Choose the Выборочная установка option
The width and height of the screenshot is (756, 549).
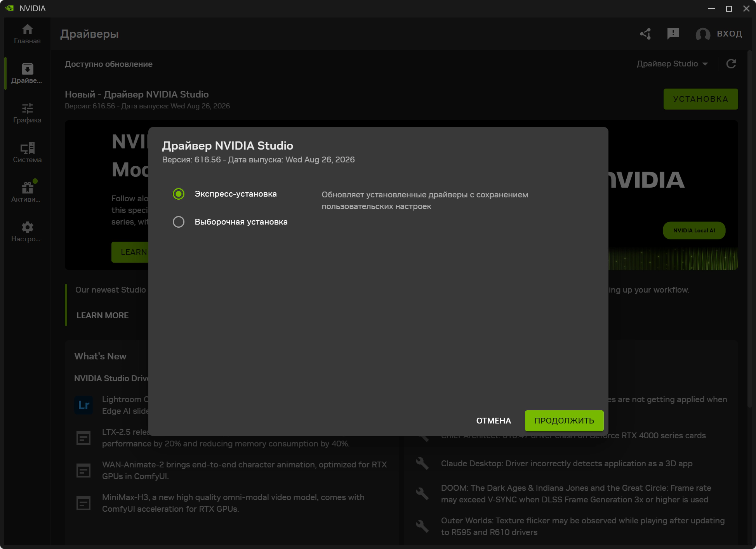tap(179, 222)
